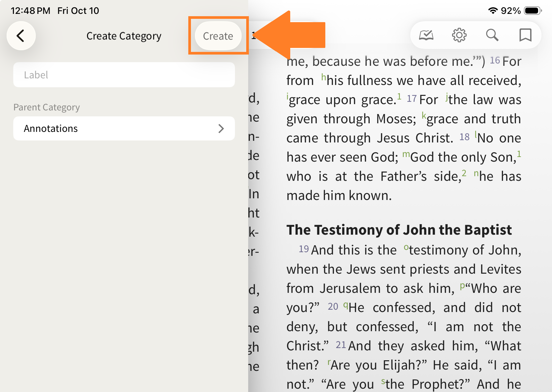552x392 pixels.
Task: Open footnote 2 after "Father's side"
Action: (464, 173)
